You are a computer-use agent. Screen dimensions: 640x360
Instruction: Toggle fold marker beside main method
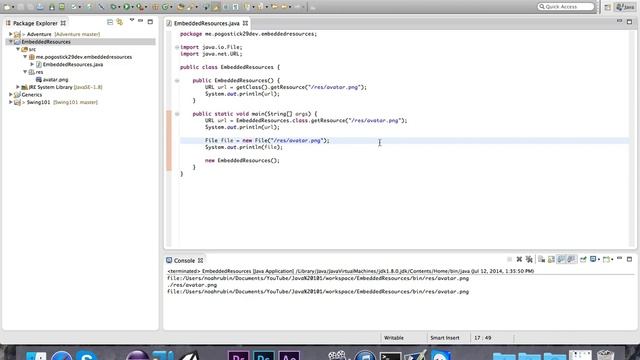tap(177, 114)
